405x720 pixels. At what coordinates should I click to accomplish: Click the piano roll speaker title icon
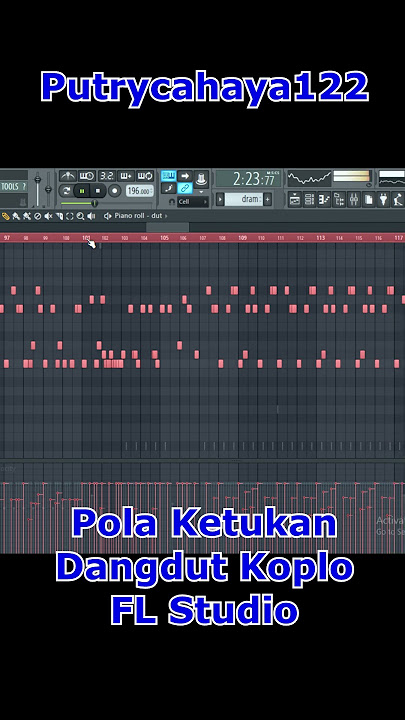108,216
